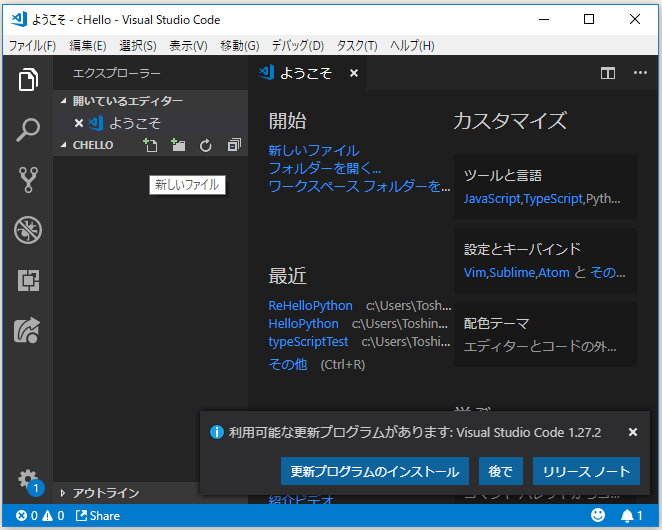Refresh the CHELLO explorer tree
The height and width of the screenshot is (530, 662).
(206, 146)
